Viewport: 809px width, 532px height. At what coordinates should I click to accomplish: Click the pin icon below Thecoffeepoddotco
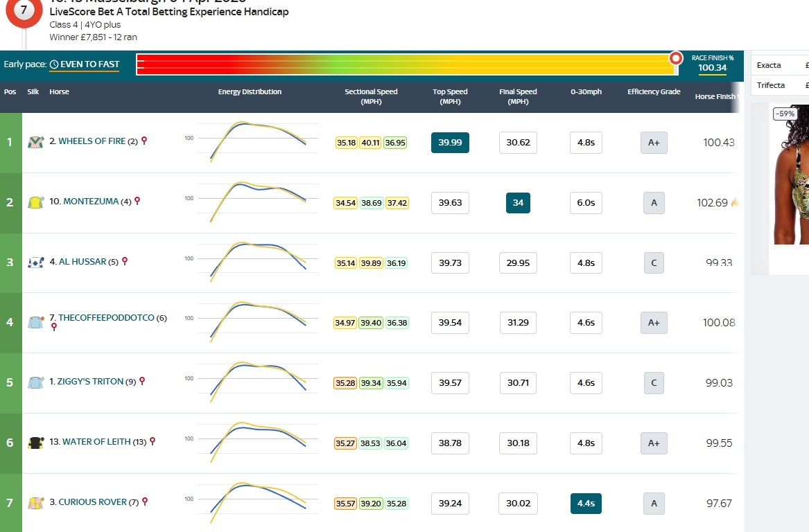click(54, 327)
